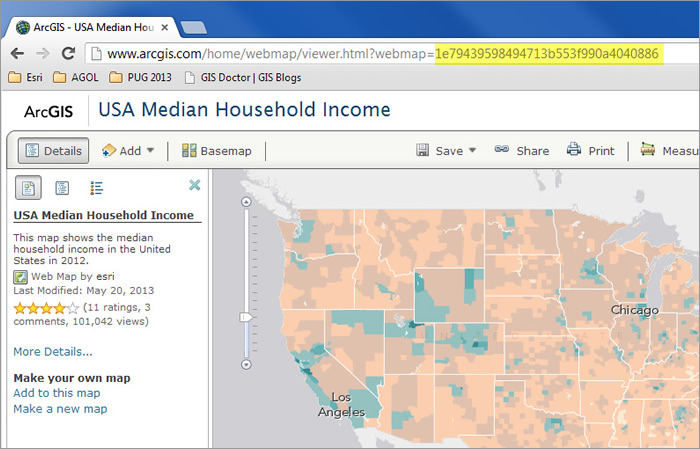Image resolution: width=700 pixels, height=449 pixels.
Task: Open the Add dropdown menu
Action: pos(128,151)
